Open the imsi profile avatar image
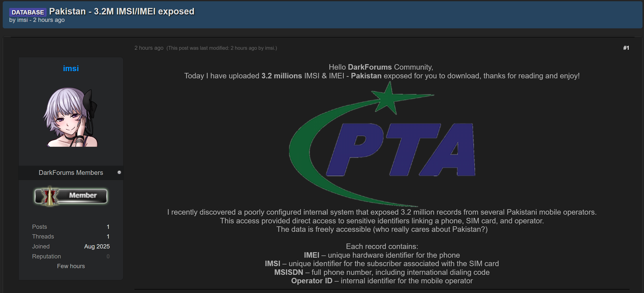 71,117
